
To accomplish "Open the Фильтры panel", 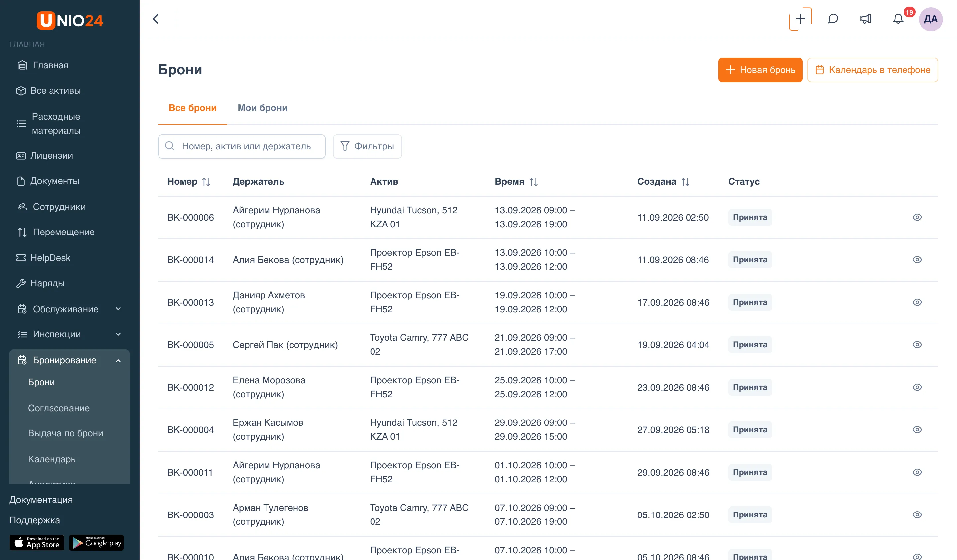I will (x=367, y=146).
